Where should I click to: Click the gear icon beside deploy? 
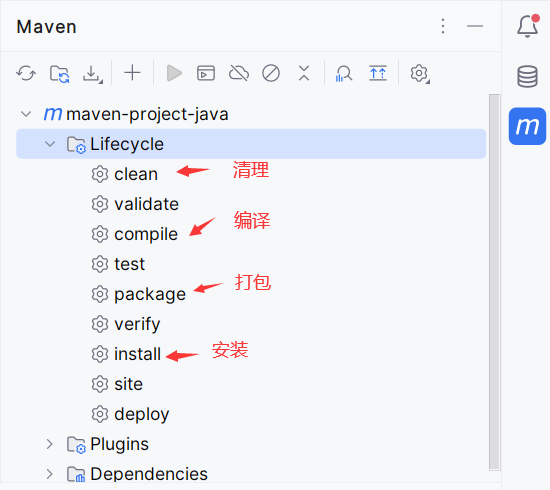point(100,414)
